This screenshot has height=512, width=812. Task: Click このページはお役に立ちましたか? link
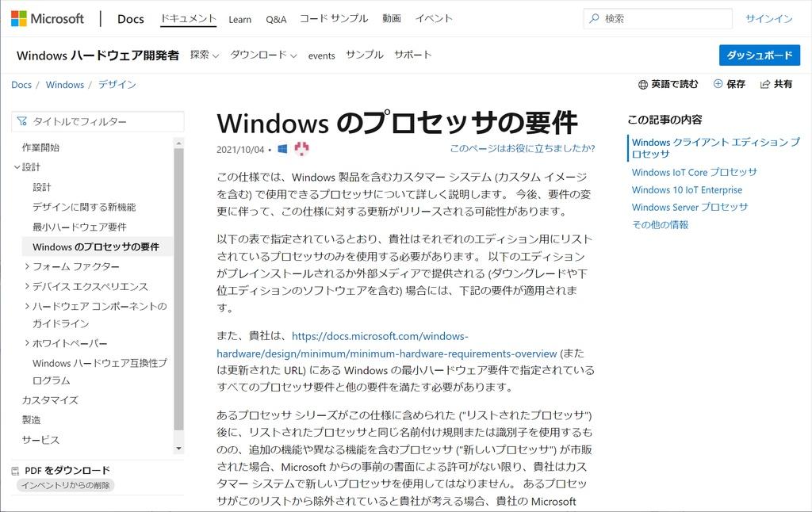pos(523,148)
